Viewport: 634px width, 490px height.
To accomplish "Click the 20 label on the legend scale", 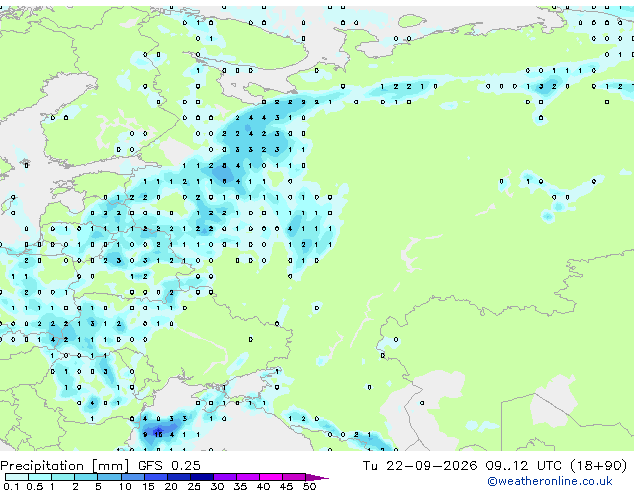I will coord(171,486).
